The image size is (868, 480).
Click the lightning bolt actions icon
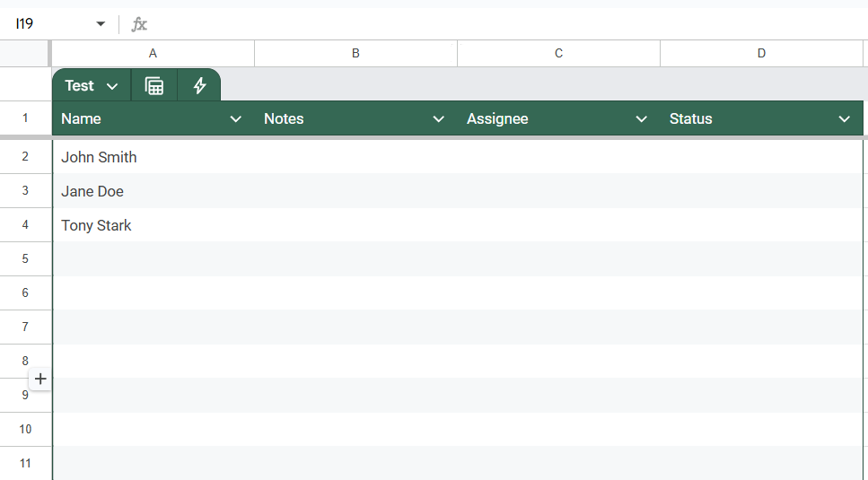[199, 86]
